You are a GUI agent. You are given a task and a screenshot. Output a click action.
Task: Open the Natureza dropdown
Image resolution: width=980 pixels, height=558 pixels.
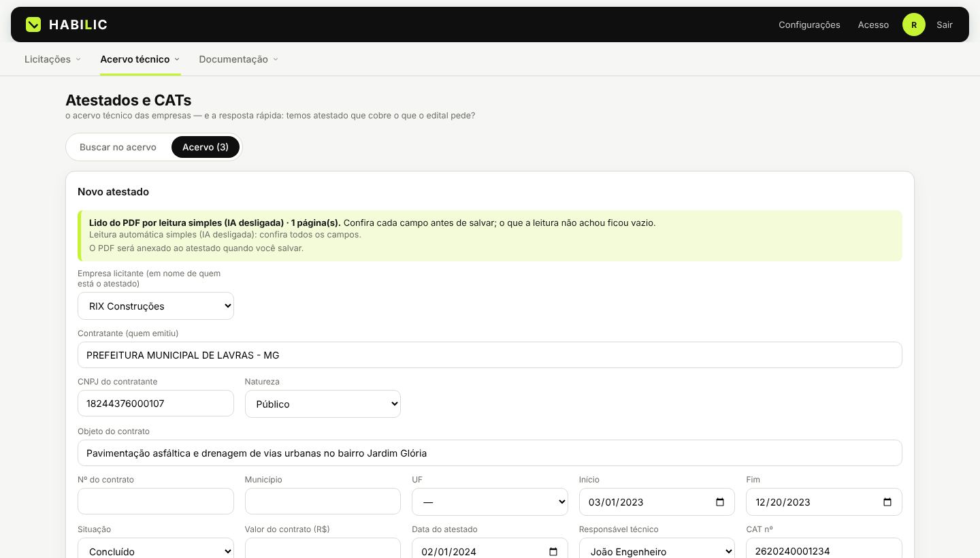323,404
